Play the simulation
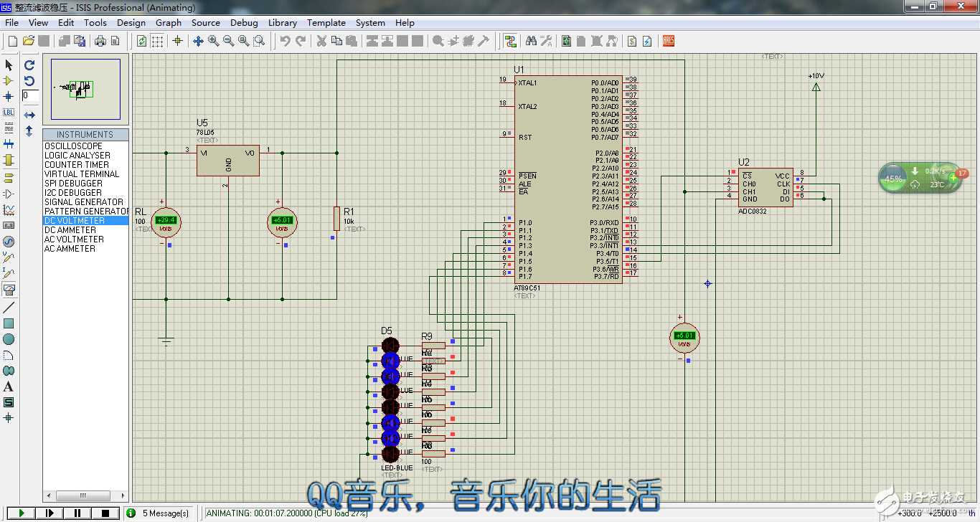This screenshot has width=980, height=522. (x=22, y=513)
